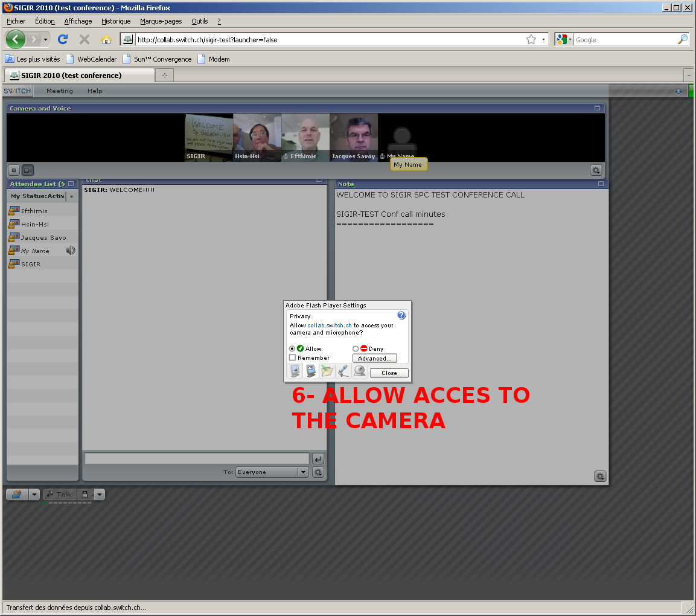Screen dimensions: 696x616
Task: Open the Flash microphone settings tab
Action: (x=343, y=371)
